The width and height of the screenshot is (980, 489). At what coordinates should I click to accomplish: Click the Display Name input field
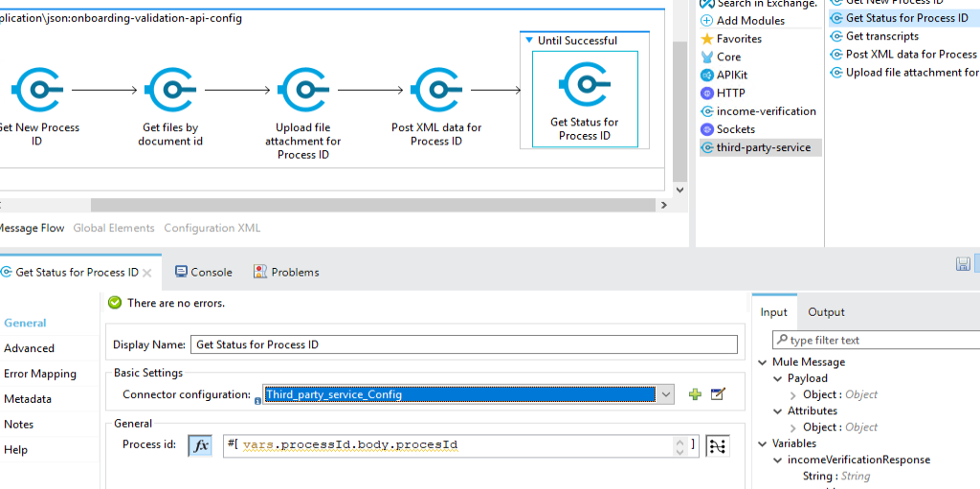[464, 345]
